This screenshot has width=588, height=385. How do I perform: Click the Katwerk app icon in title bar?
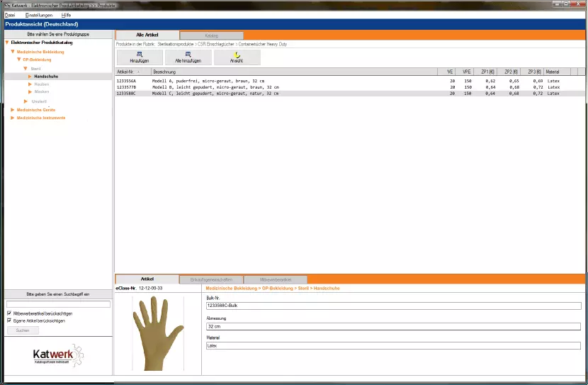(6, 5)
